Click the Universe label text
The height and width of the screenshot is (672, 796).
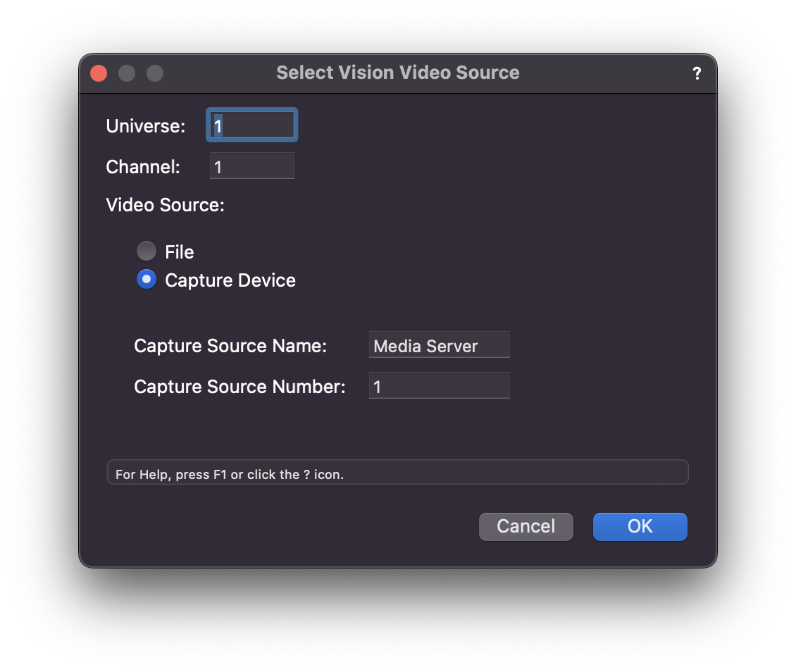145,126
